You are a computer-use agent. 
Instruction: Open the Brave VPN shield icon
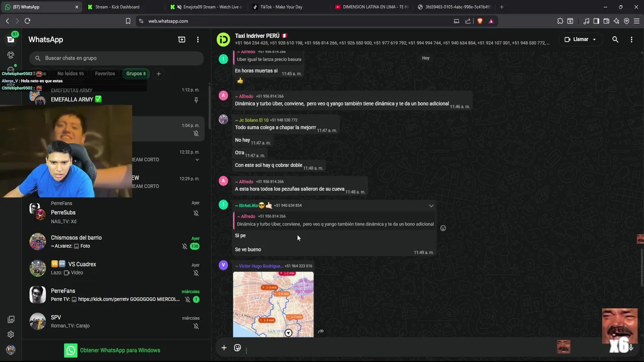tap(626, 21)
